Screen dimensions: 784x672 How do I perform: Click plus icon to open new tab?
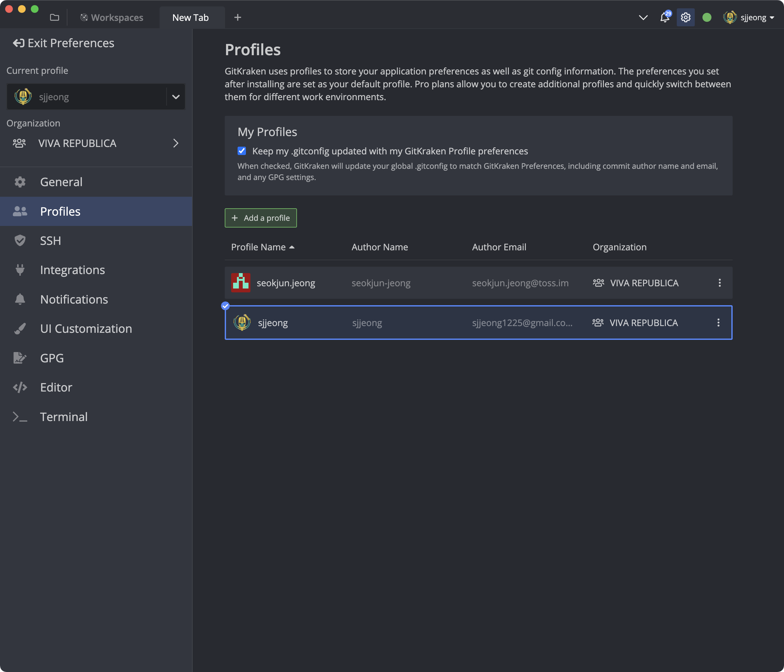(x=237, y=17)
